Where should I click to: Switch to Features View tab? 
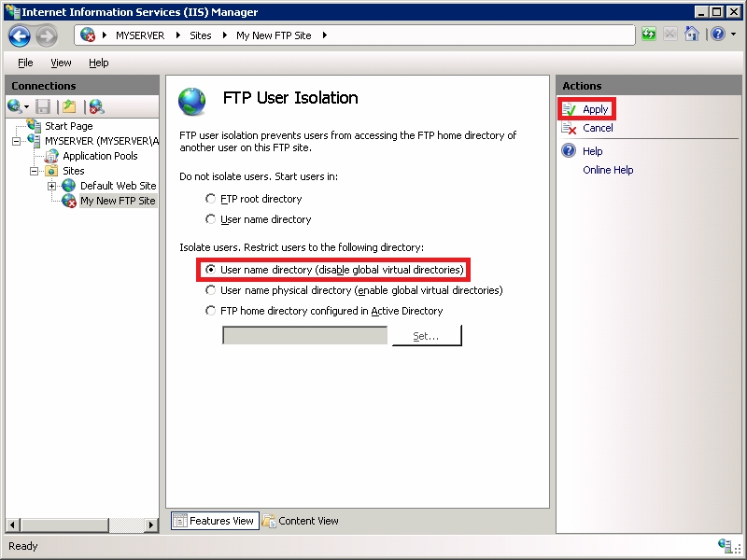click(x=216, y=521)
